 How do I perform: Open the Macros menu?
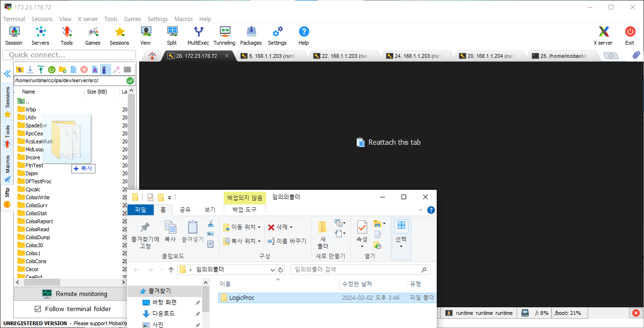[183, 19]
